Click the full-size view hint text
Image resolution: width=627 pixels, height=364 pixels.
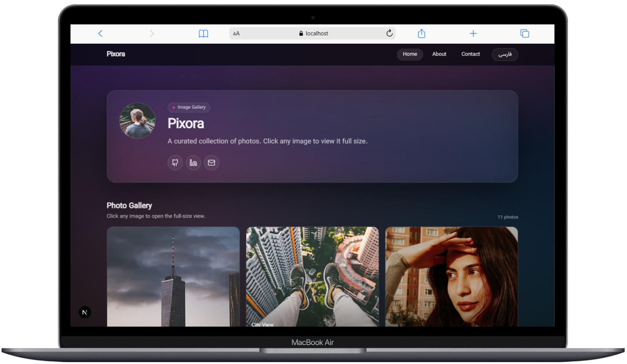(x=156, y=216)
